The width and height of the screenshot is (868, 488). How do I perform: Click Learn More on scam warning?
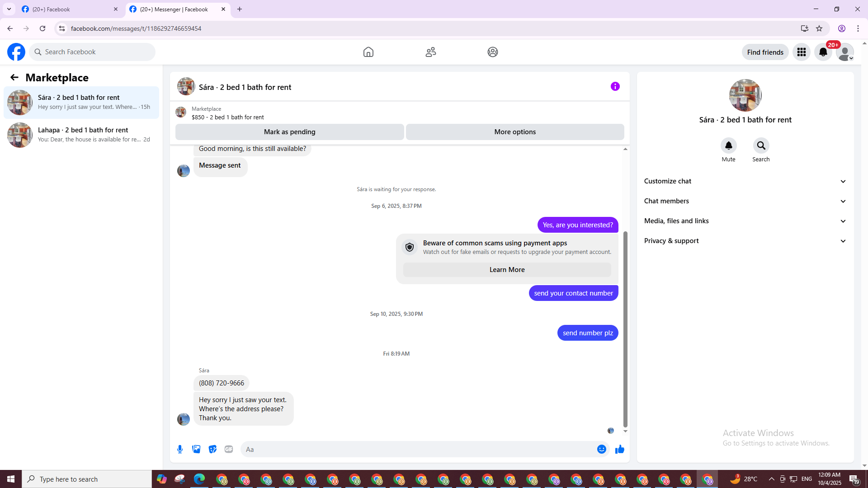507,270
